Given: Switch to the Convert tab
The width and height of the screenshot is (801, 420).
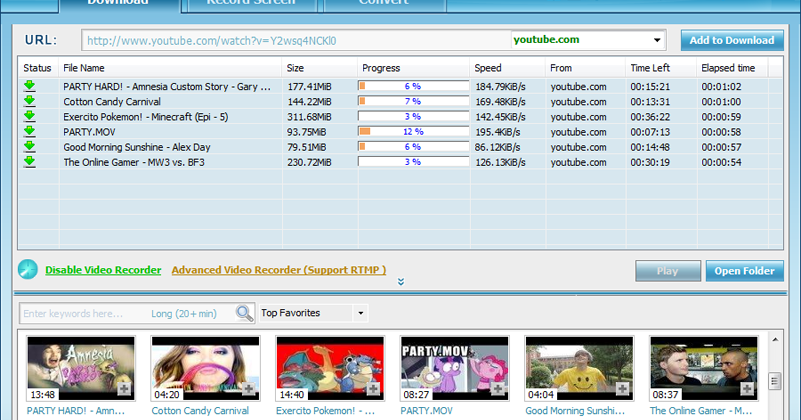Looking at the screenshot, I should coord(384,4).
